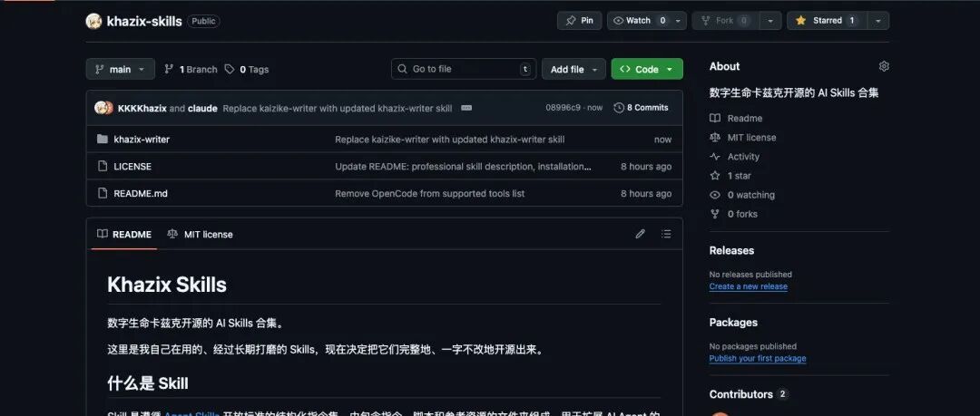Open the green Code dropdown button
980x416 pixels.
[647, 69]
